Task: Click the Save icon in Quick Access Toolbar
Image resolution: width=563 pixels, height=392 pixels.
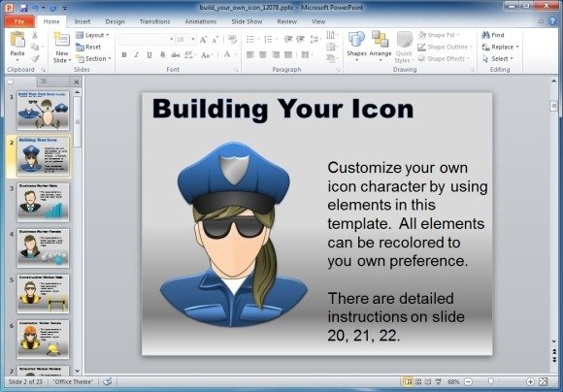Action: point(23,8)
